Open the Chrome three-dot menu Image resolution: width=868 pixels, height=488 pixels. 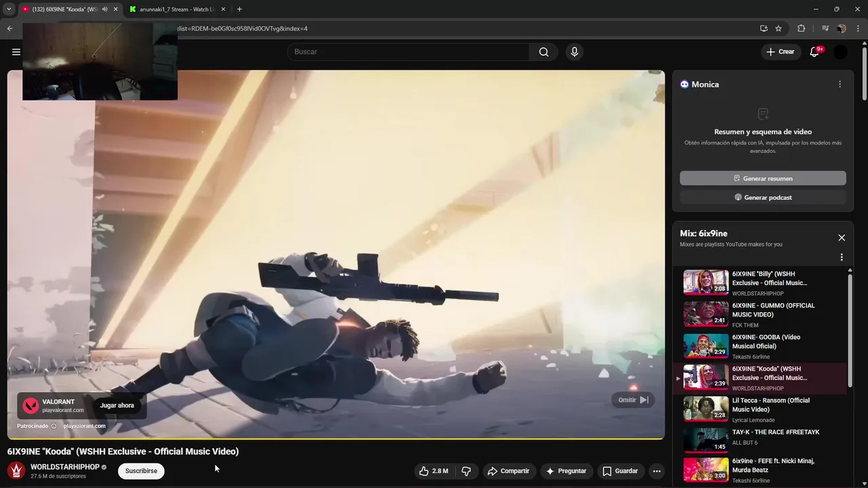tap(858, 28)
